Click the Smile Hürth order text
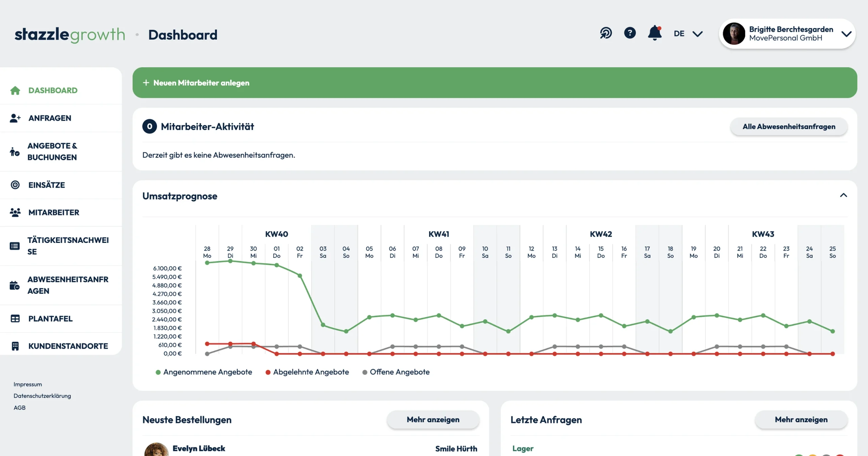The image size is (868, 456). pyautogui.click(x=456, y=449)
